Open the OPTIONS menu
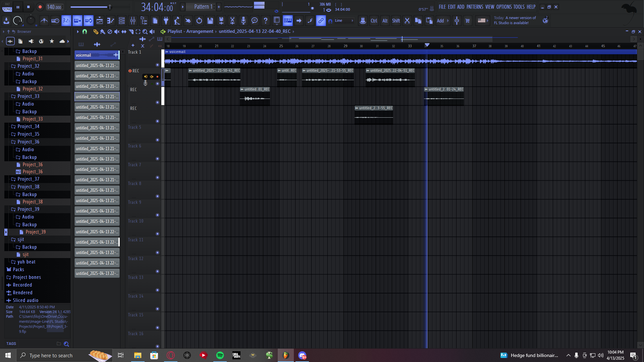 [504, 7]
